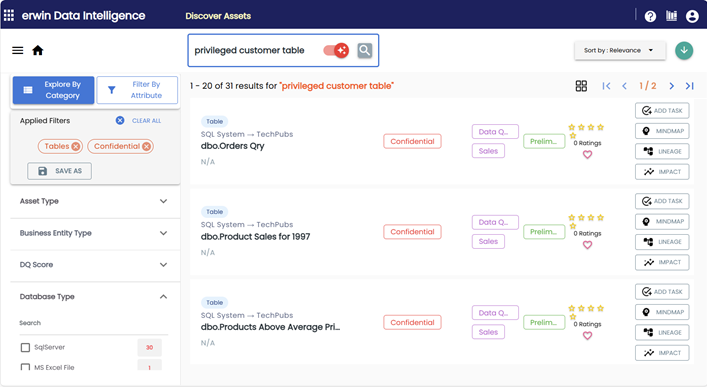
Task: Jump to first results page
Action: click(606, 86)
